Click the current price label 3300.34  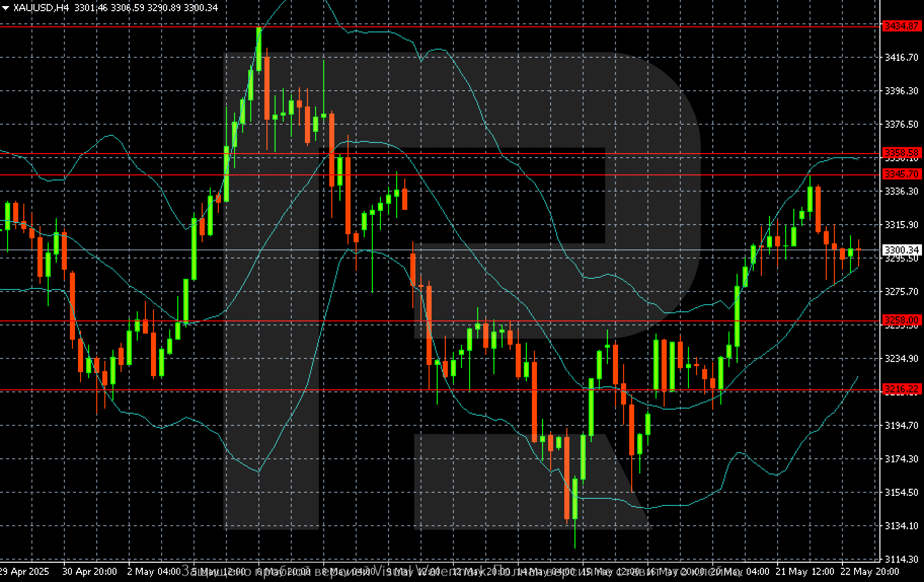click(x=902, y=249)
